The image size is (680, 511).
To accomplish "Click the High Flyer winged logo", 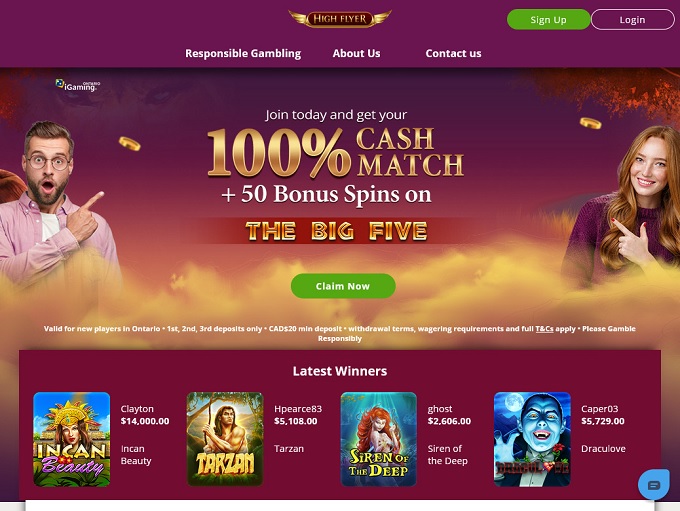I will point(340,19).
